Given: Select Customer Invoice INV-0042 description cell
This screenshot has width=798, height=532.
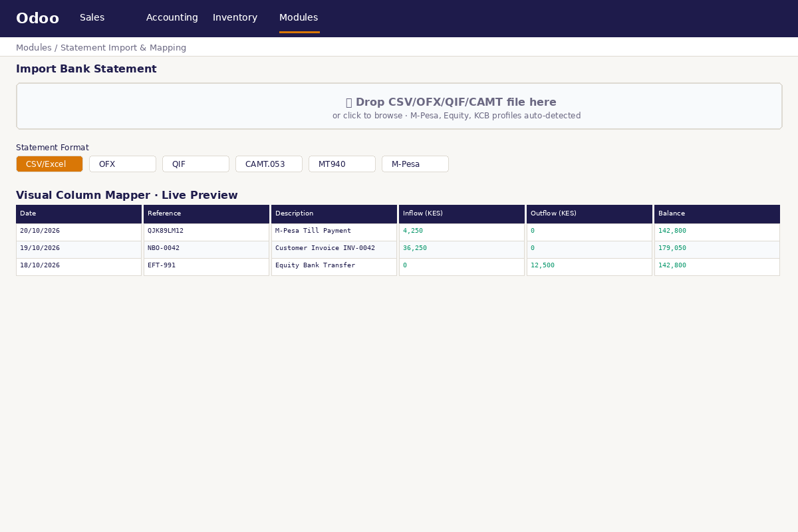Looking at the screenshot, I should (x=334, y=249).
